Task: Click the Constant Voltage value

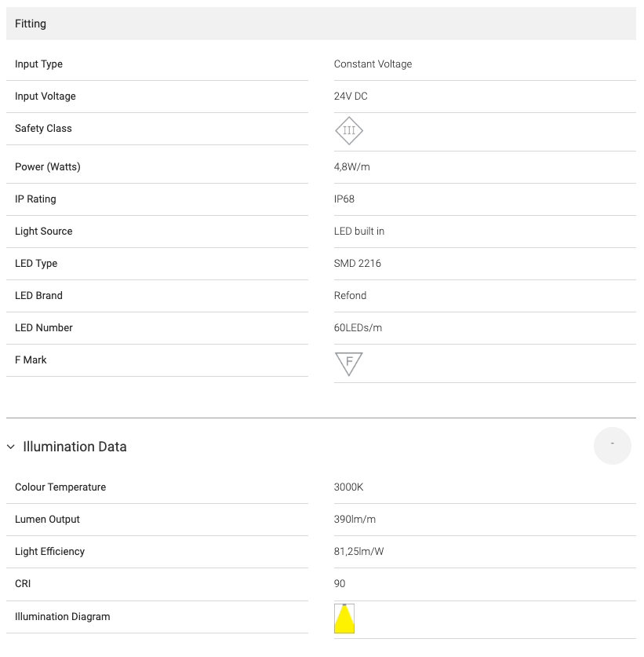Action: pos(373,64)
